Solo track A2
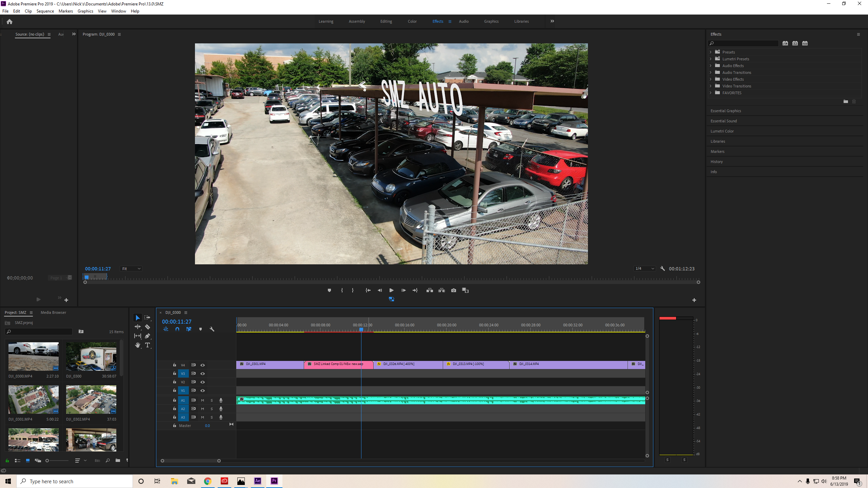This screenshot has width=868, height=488. 212,409
